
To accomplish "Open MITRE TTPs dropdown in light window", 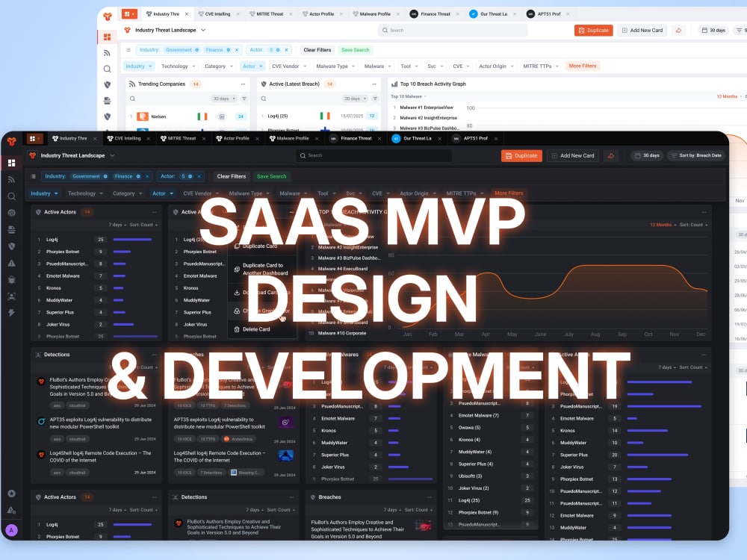I will 541,66.
